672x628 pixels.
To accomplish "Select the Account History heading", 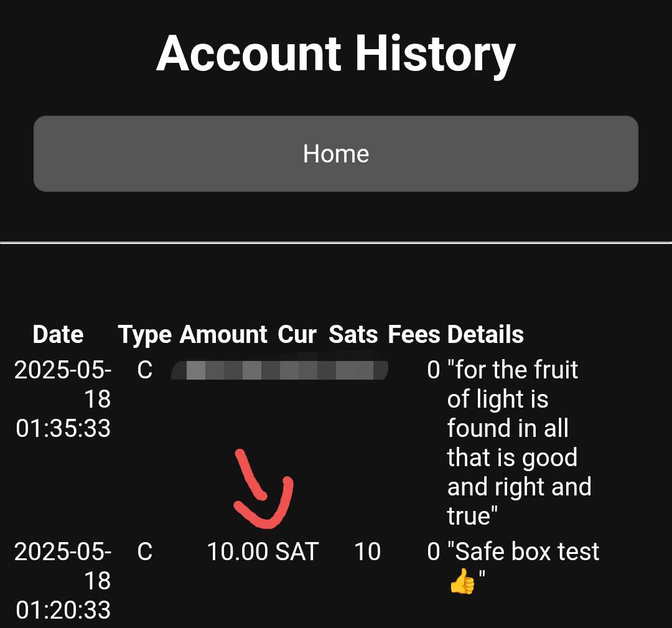I will [336, 54].
